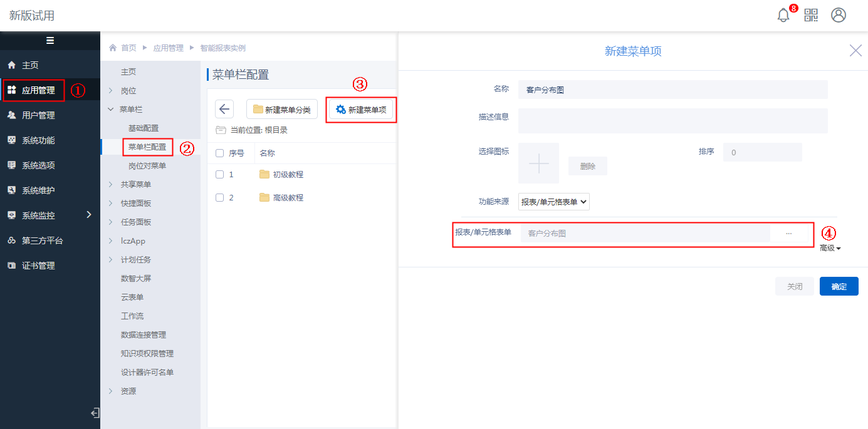Viewport: 868px width, 429px height.
Task: Click the plus box to select icon
Action: pyautogui.click(x=539, y=163)
